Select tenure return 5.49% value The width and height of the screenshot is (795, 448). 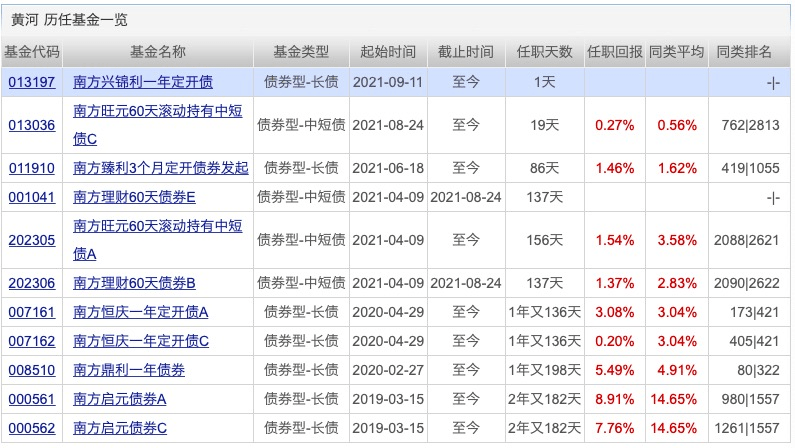[x=615, y=370]
